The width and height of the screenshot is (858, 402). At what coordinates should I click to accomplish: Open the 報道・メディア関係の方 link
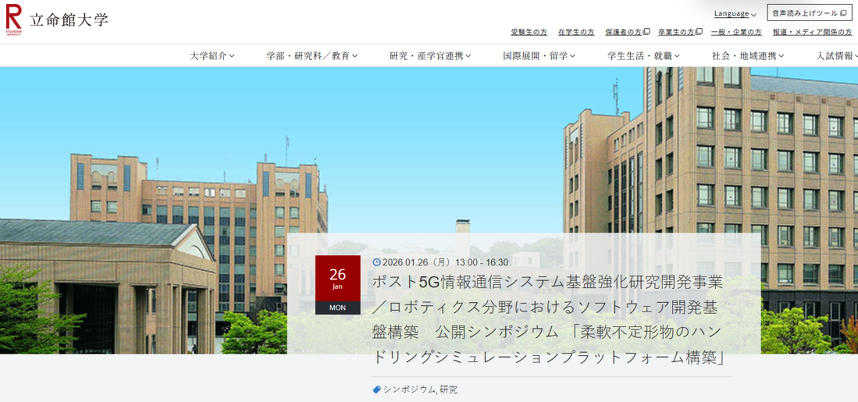(812, 32)
